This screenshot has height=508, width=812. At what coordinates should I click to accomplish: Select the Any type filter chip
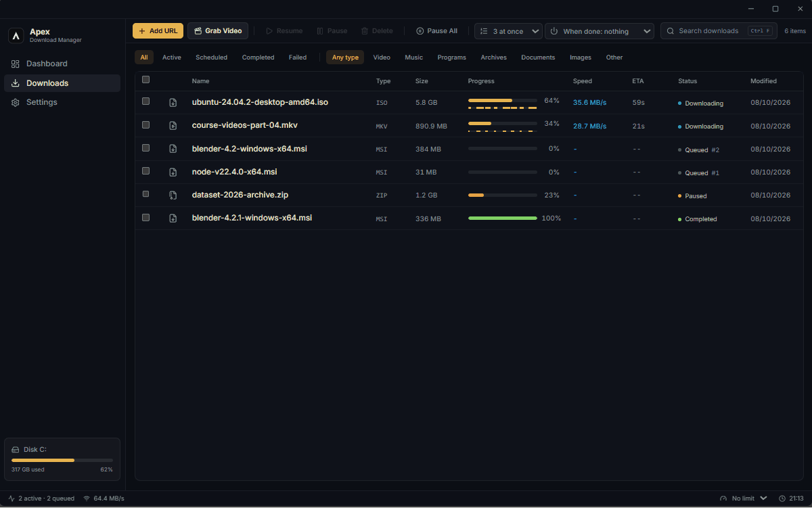(x=345, y=57)
